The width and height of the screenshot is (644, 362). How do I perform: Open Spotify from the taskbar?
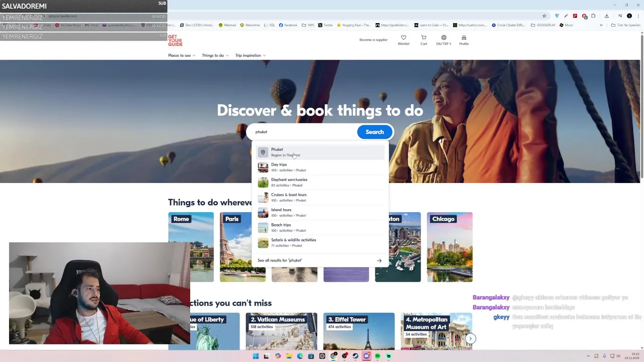pos(377,356)
